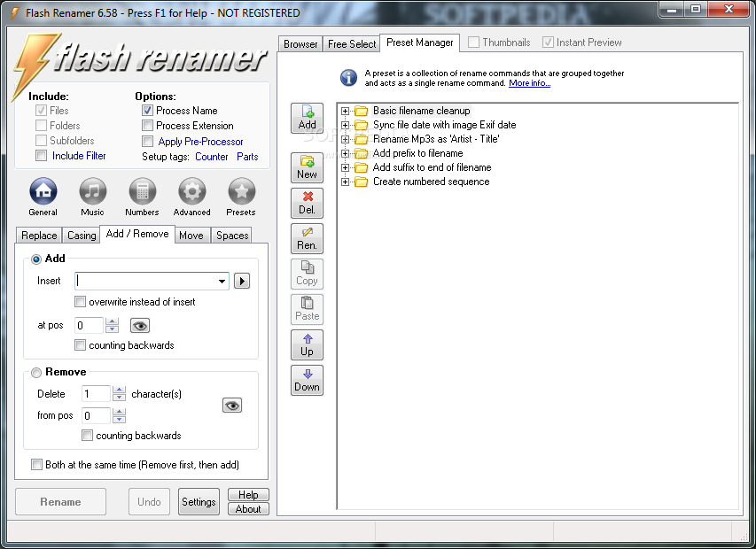
Task: Expand Sync file date with image Exif date
Action: [x=345, y=125]
